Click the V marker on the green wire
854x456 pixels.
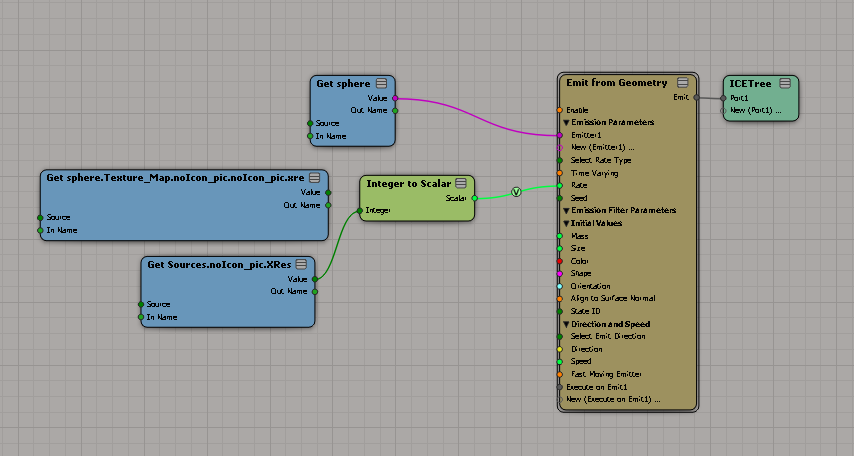(516, 192)
